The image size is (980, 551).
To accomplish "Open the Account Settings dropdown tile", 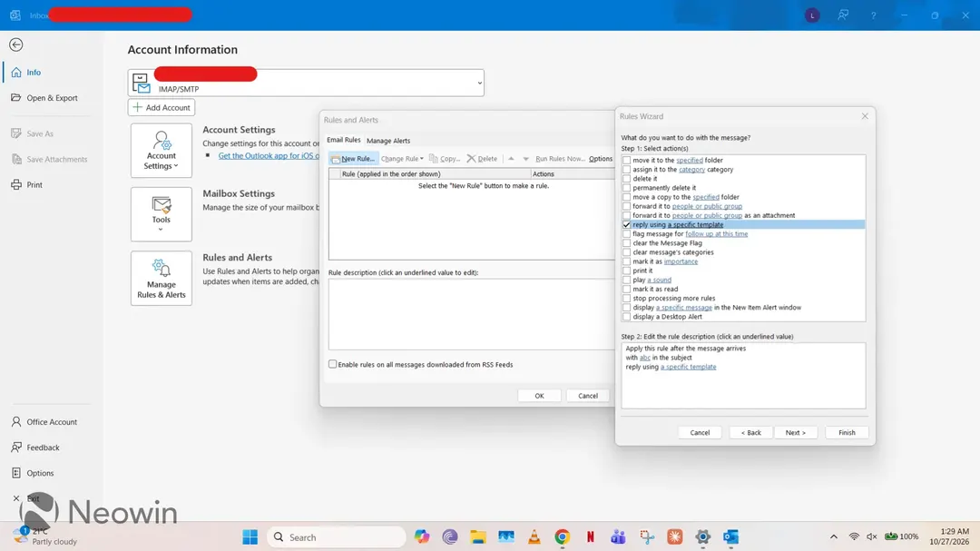I will coord(162,150).
